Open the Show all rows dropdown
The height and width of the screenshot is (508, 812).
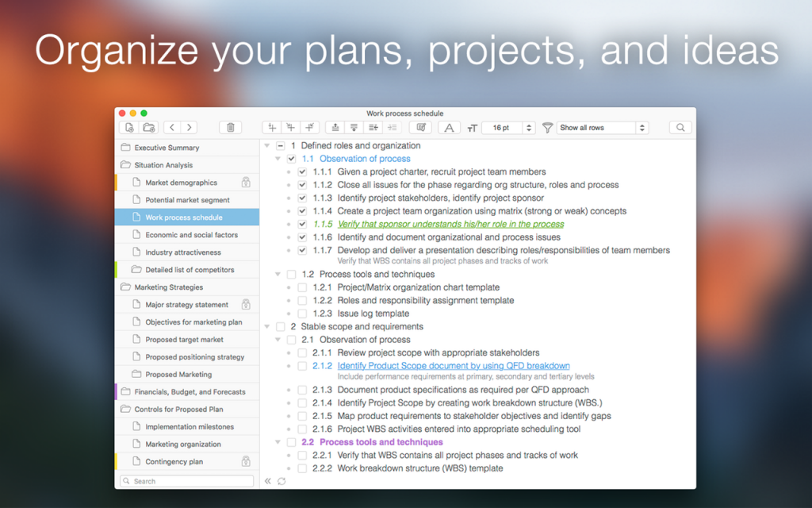click(603, 127)
